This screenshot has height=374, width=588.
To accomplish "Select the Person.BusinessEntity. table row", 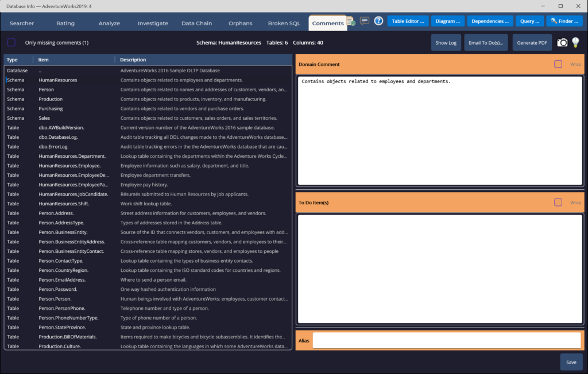I will (148, 232).
